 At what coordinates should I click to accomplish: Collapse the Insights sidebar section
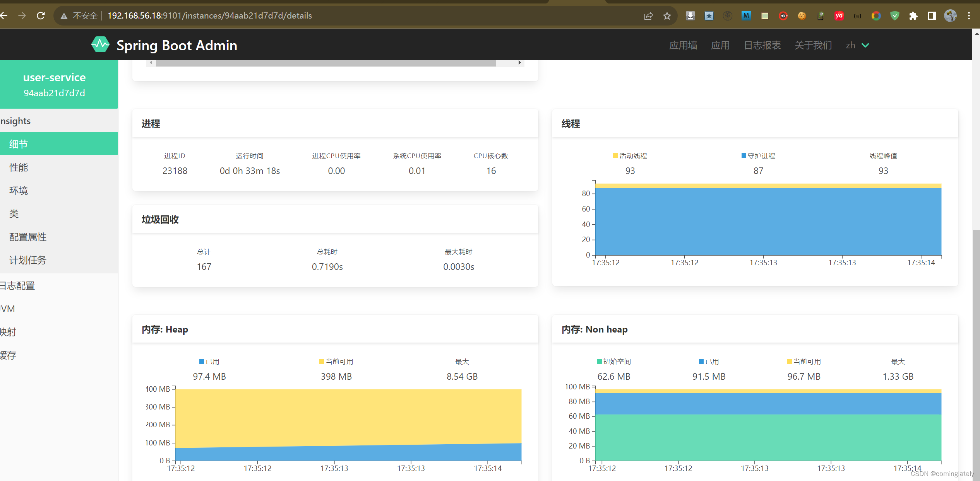point(59,121)
